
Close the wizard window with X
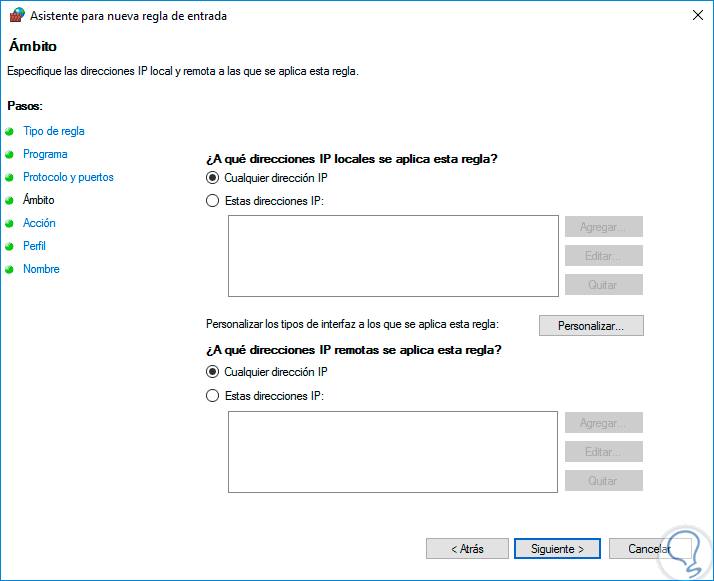(695, 15)
